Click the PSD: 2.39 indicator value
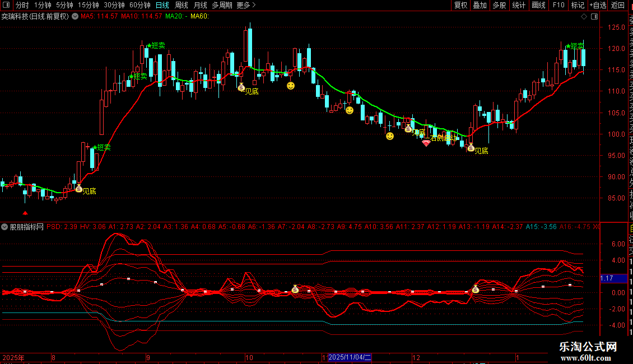This screenshot has width=633, height=364. pyautogui.click(x=62, y=227)
